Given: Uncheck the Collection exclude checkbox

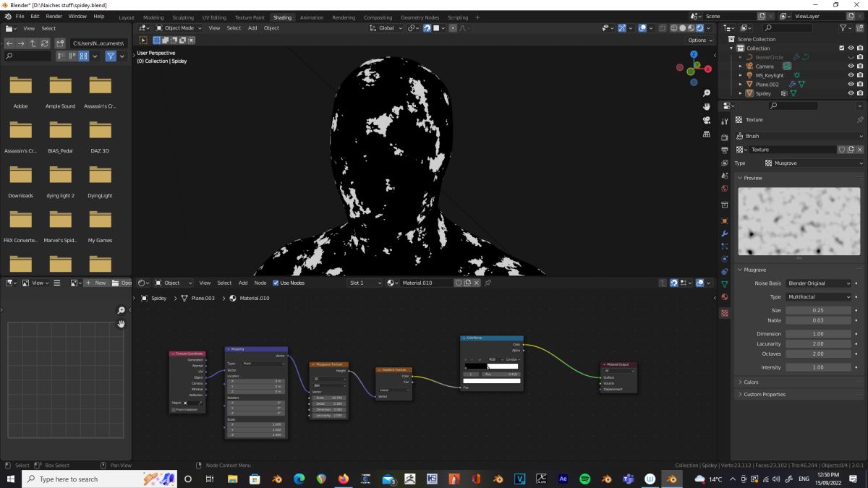Looking at the screenshot, I should [x=841, y=48].
